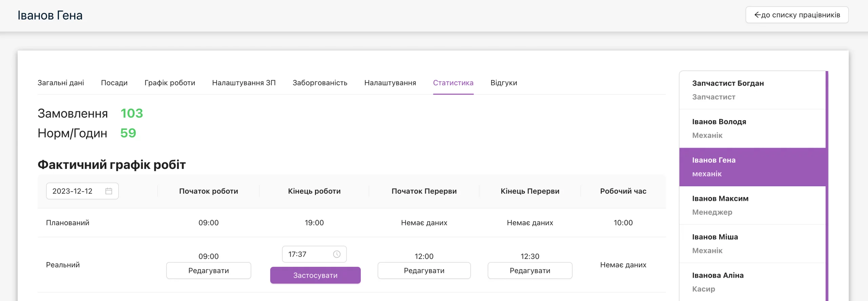This screenshot has height=301, width=868.
Task: Click Редагувати under break start 12:00
Action: pos(424,271)
